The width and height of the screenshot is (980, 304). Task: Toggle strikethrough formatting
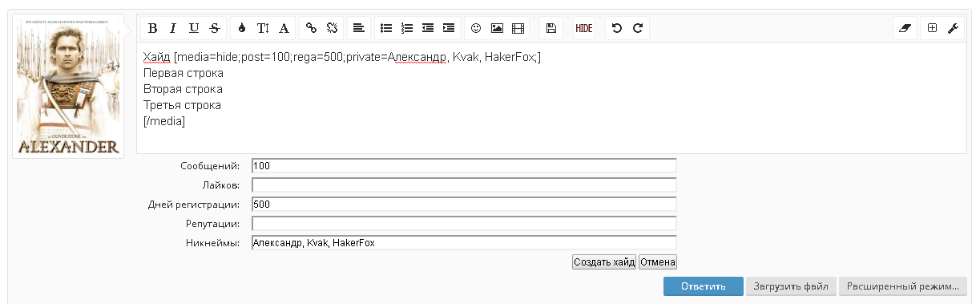point(215,28)
